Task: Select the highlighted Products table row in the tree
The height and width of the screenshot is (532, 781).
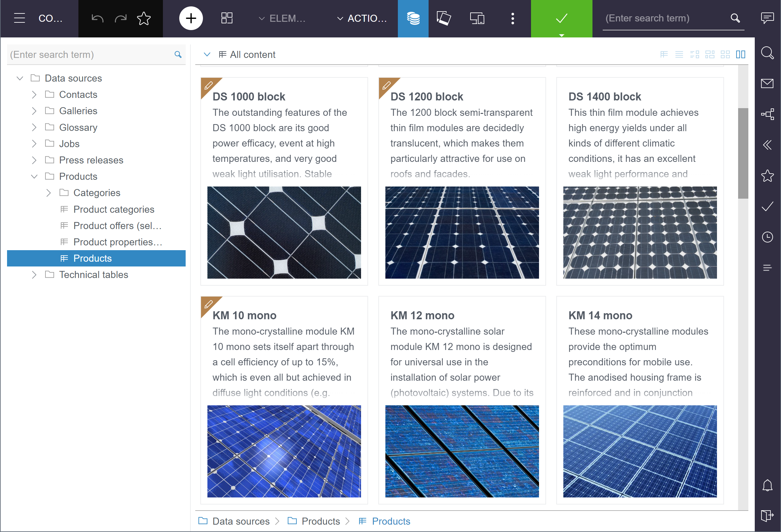Action: [x=96, y=258]
